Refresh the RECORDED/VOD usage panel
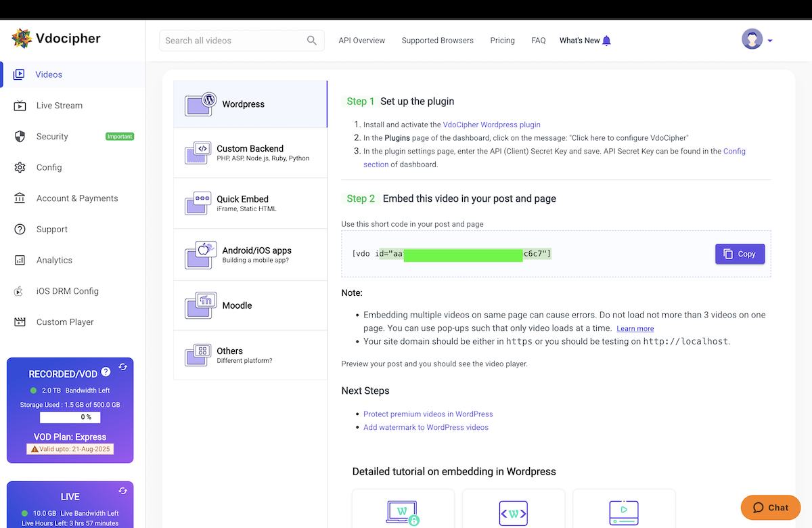The width and height of the screenshot is (812, 528). click(x=123, y=367)
